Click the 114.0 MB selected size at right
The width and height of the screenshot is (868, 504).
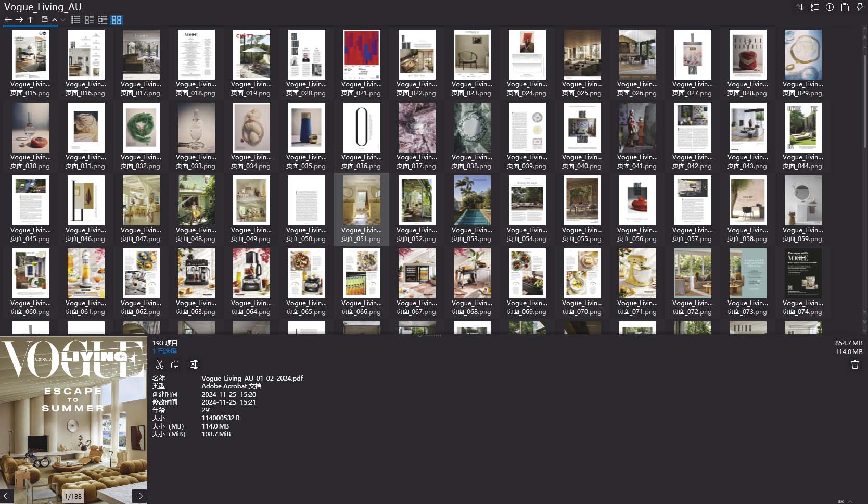pos(849,352)
